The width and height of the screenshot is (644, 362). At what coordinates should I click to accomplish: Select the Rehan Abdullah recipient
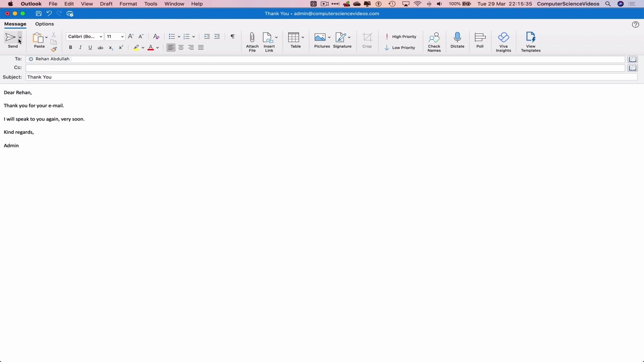tap(49, 59)
